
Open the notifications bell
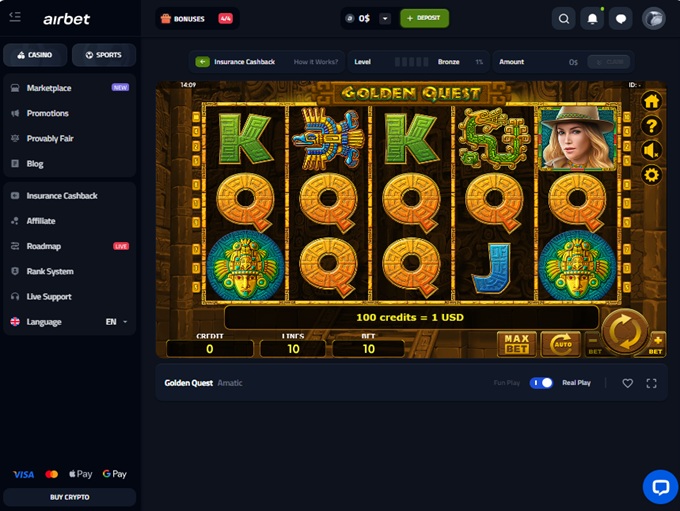coord(592,19)
